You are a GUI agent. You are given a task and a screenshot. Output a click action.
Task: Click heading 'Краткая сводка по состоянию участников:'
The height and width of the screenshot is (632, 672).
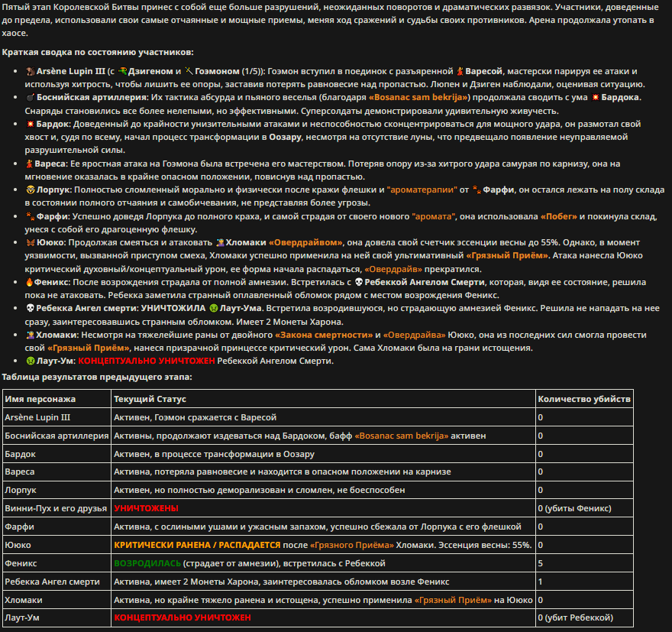98,52
